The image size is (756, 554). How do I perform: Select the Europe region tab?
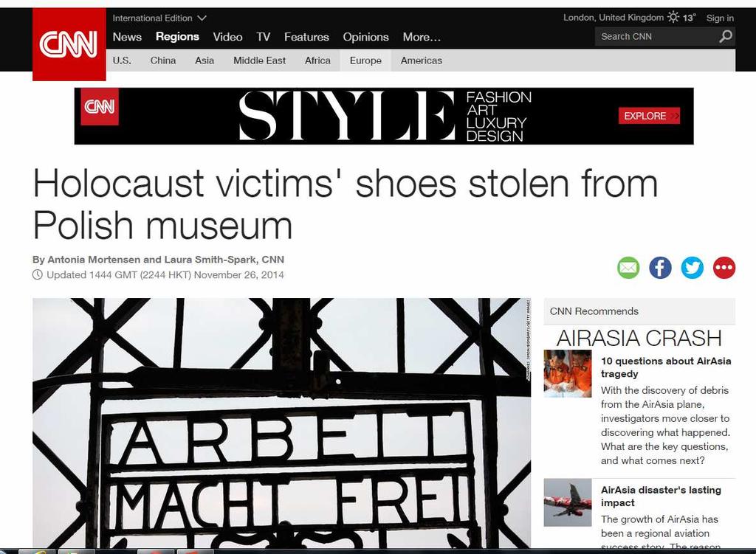[x=365, y=60]
